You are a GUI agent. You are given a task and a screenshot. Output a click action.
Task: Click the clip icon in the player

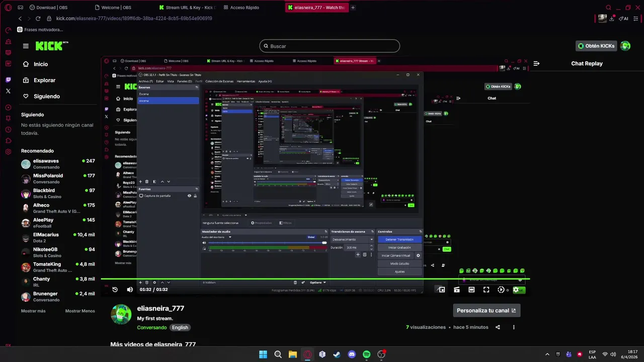coord(457,290)
